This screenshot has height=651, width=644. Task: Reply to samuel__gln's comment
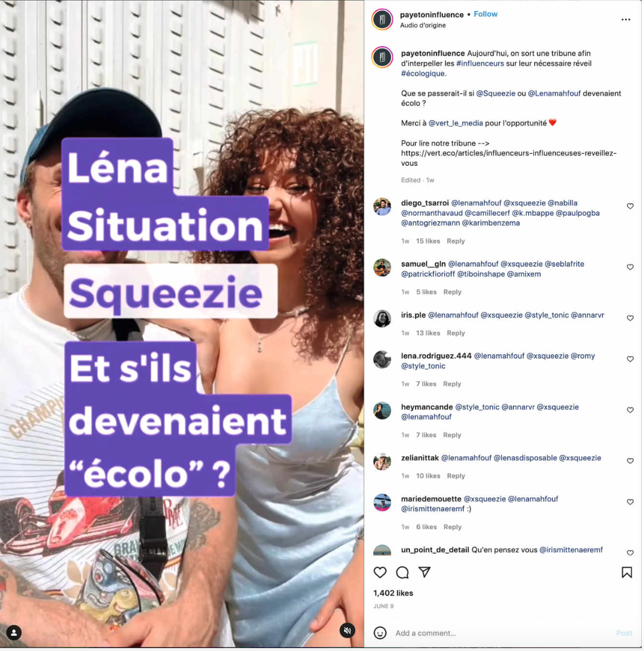click(x=453, y=293)
